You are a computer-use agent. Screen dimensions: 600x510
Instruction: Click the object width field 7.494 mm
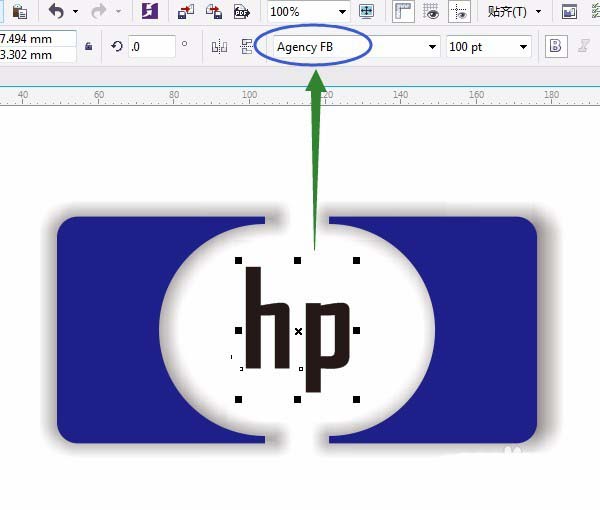(x=38, y=39)
